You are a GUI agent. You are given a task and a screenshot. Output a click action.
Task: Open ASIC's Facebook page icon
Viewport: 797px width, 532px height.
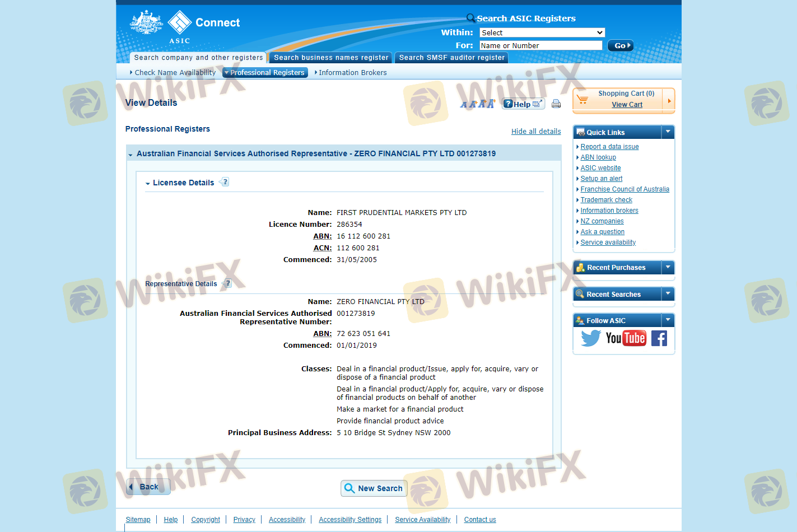tap(659, 338)
